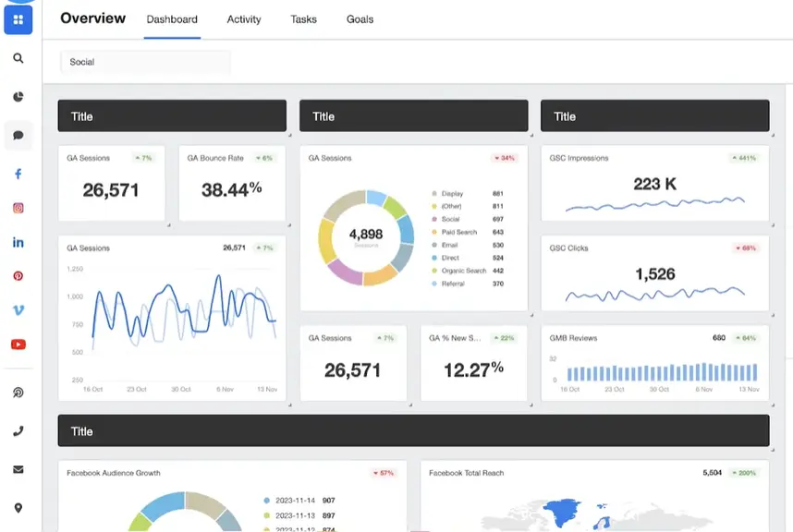Click the 57% badge on Facebook Audience Growth

pos(384,473)
